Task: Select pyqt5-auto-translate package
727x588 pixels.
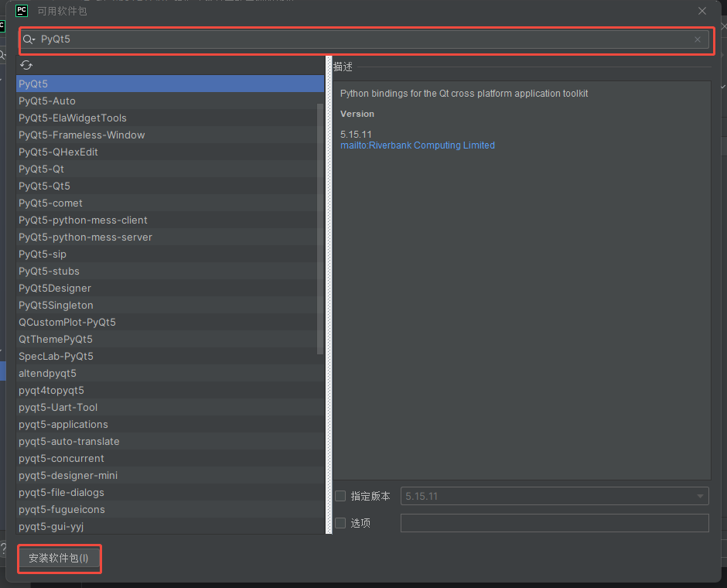Action: 170,442
